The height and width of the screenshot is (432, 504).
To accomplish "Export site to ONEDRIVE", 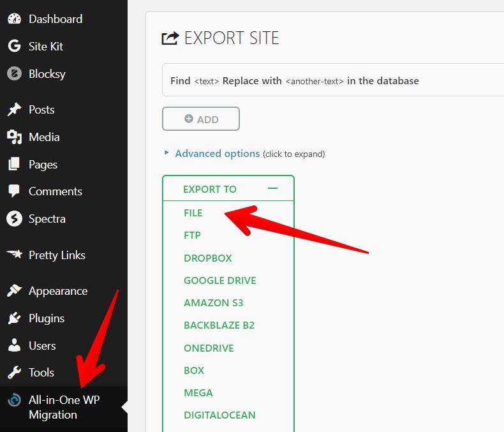I will (209, 348).
